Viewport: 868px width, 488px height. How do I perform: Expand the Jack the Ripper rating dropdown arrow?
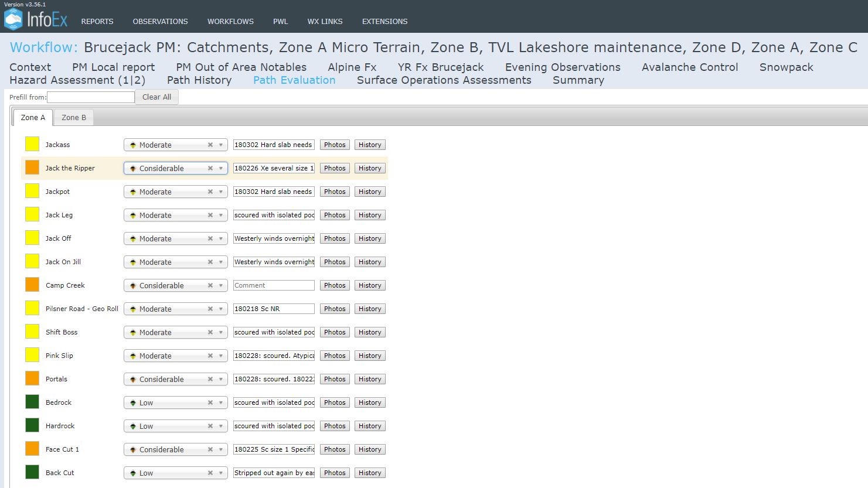tap(221, 168)
